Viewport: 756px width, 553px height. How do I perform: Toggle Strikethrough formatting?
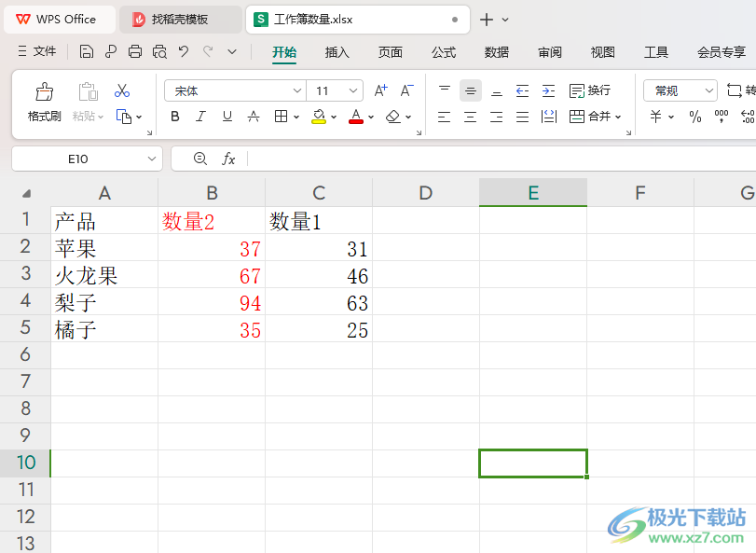coord(254,117)
